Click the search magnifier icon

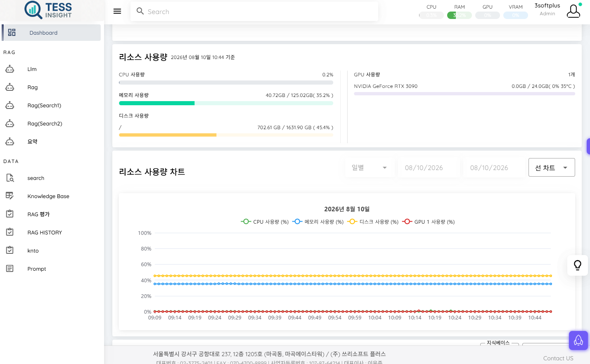pos(140,11)
